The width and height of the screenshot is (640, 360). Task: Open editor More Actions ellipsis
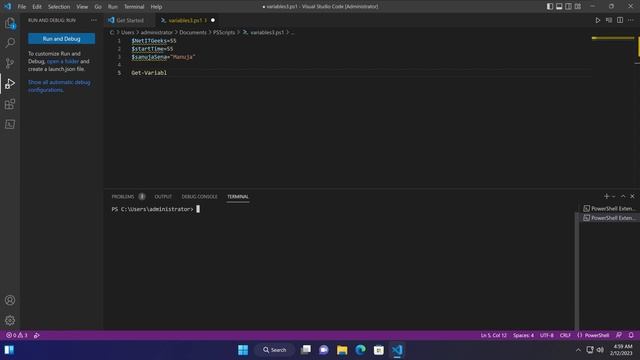pyautogui.click(x=631, y=20)
